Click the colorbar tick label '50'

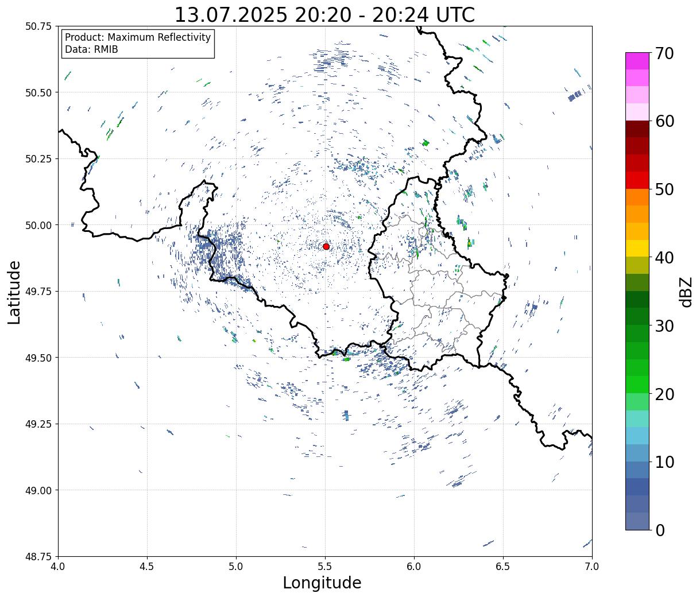(x=664, y=189)
